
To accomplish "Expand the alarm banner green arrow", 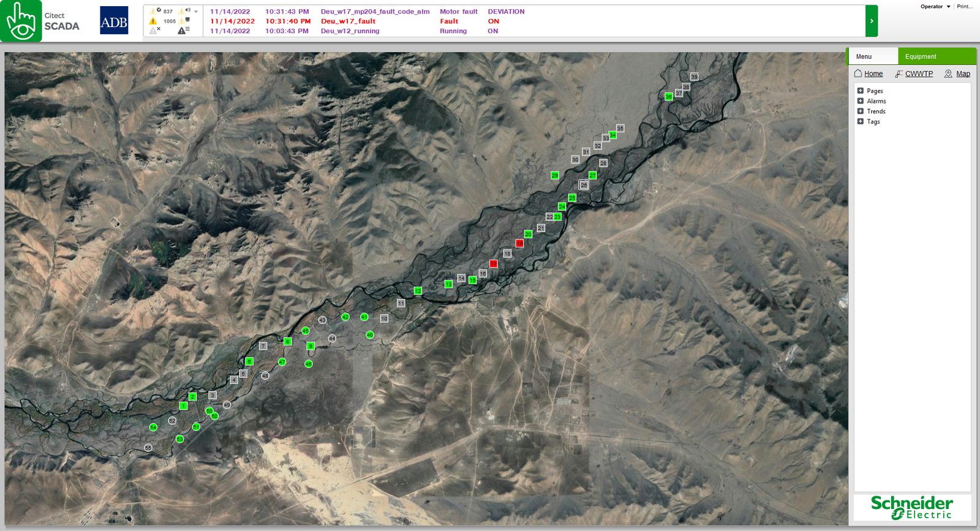I will point(872,21).
